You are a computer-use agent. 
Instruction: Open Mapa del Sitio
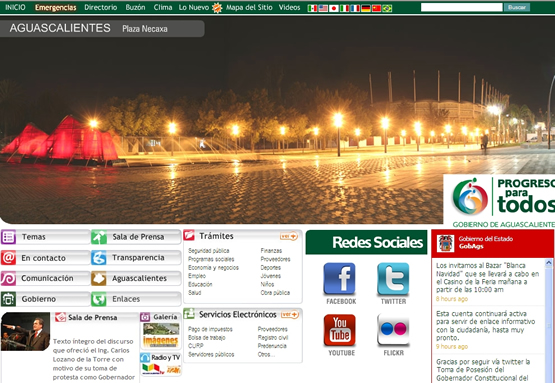click(x=249, y=7)
